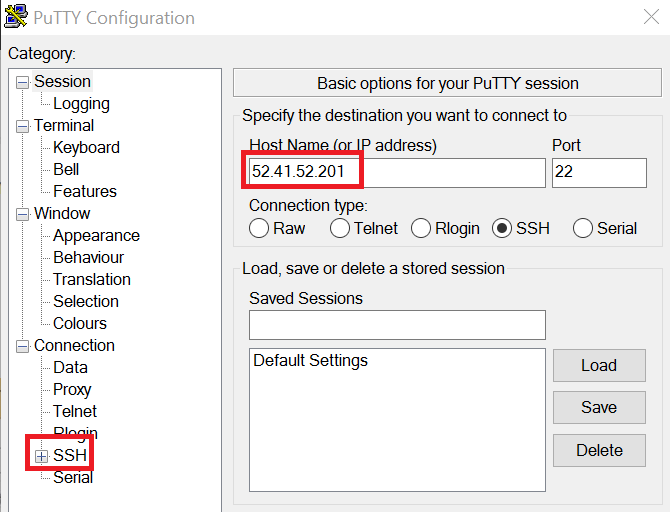Select Serial connection type radio

(605, 228)
